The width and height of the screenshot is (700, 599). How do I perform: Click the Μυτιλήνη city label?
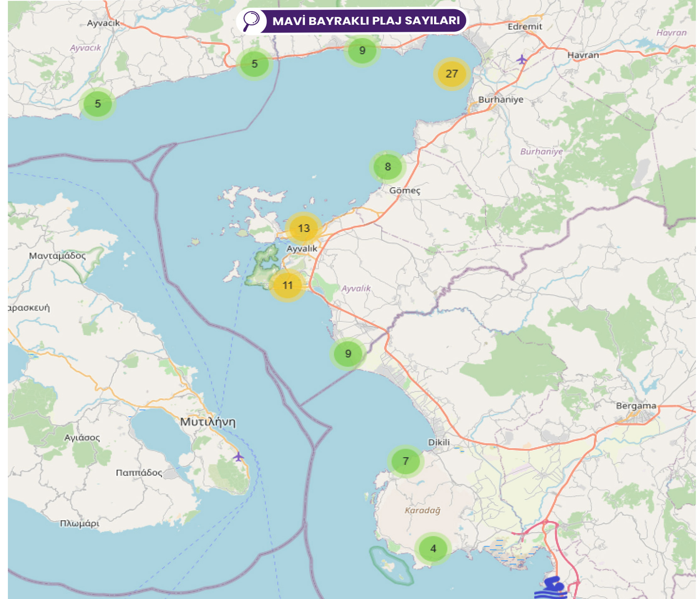point(208,422)
